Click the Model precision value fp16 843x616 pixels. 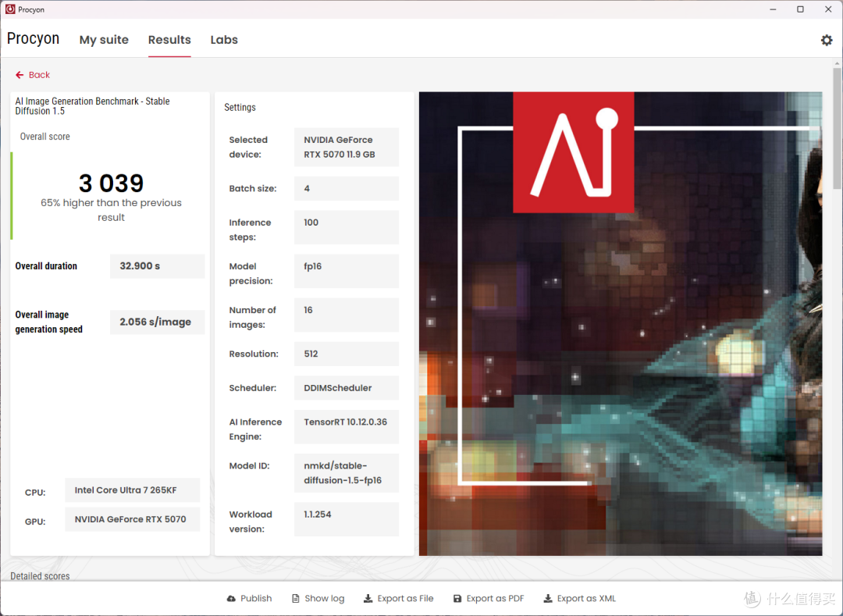[x=347, y=272]
